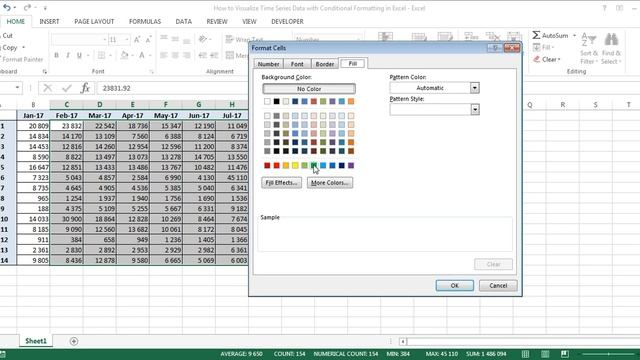Click the Font Color letter A icon
Image resolution: width=640 pixels, height=360 pixels.
coord(142,55)
